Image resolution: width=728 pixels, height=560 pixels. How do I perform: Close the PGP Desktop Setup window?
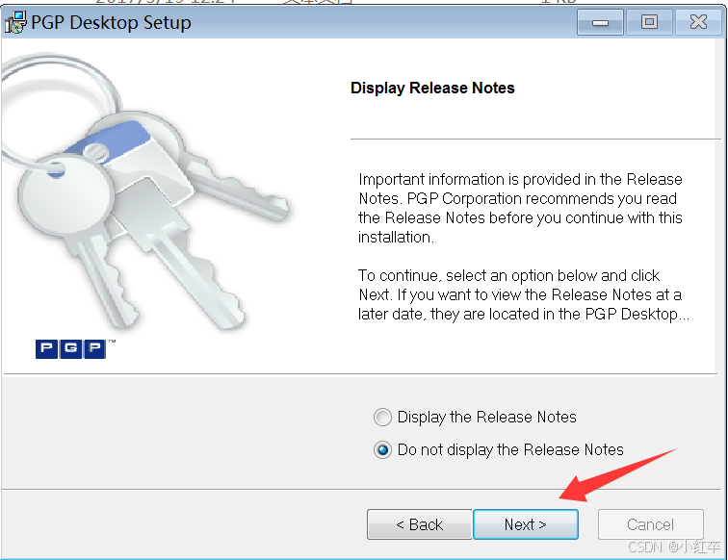point(698,22)
